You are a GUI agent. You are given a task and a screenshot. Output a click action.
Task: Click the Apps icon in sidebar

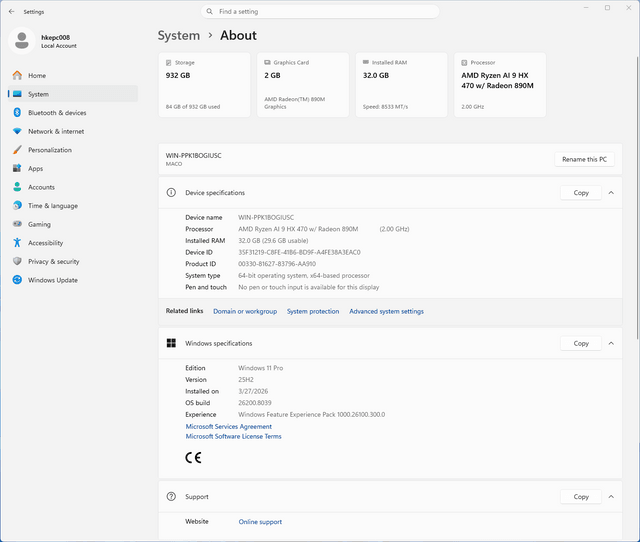[17, 168]
